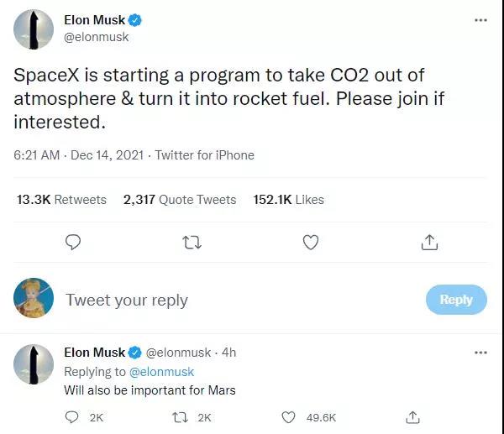Open the 'Twitter for iPhone' source link

(x=204, y=155)
